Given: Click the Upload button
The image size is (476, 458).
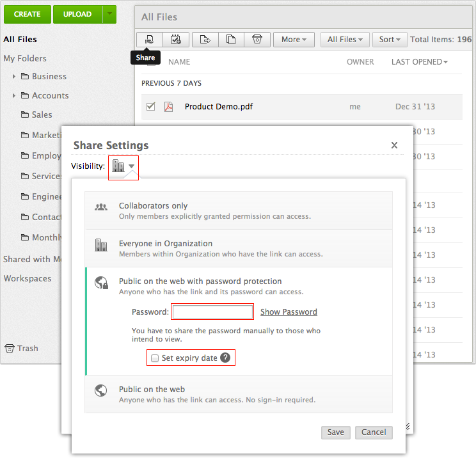Looking at the screenshot, I should point(77,14).
